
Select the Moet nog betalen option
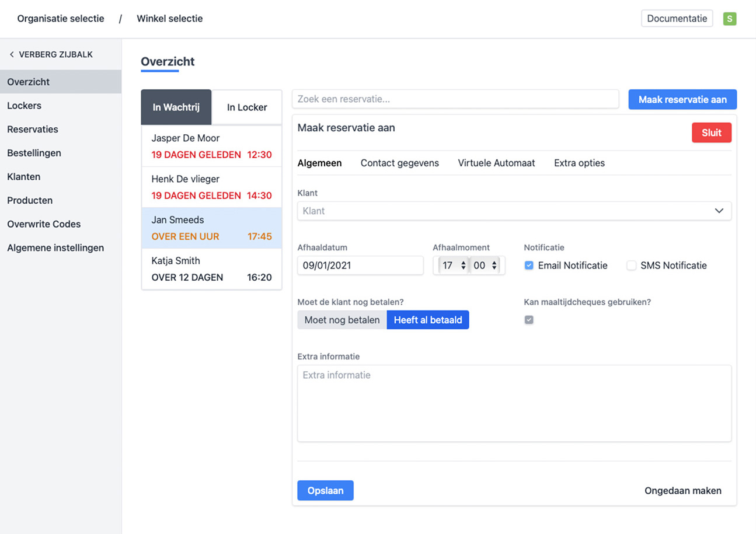[x=342, y=320]
